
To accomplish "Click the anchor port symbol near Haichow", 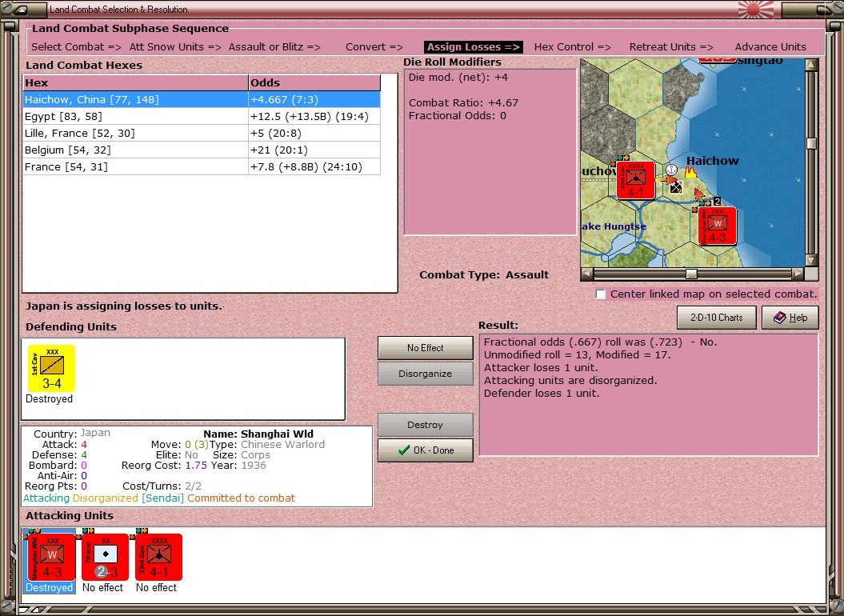I will [x=670, y=170].
